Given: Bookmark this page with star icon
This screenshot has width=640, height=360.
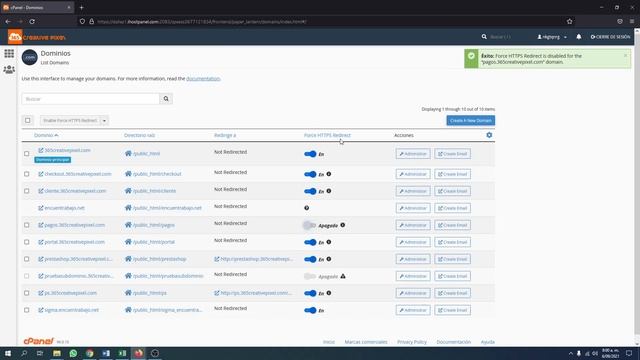Looking at the screenshot, I should click(x=569, y=21).
